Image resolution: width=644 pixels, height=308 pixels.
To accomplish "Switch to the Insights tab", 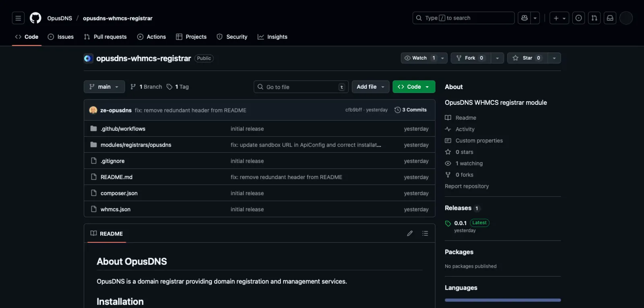I will pos(272,37).
